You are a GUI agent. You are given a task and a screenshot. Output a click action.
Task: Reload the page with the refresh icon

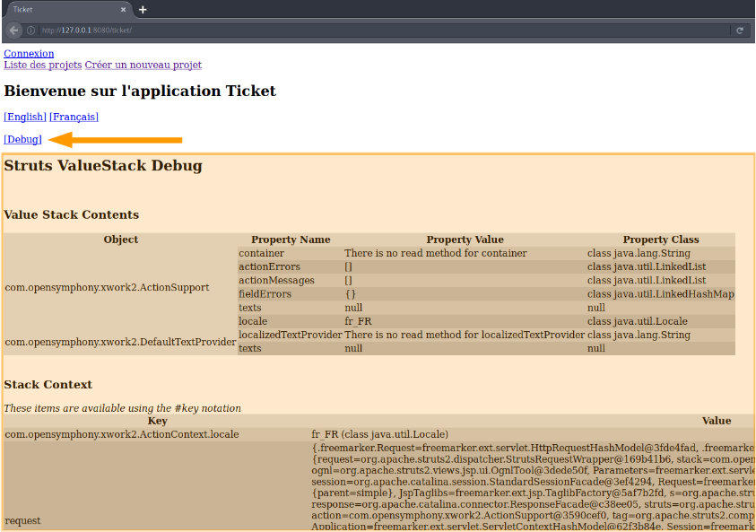point(740,31)
